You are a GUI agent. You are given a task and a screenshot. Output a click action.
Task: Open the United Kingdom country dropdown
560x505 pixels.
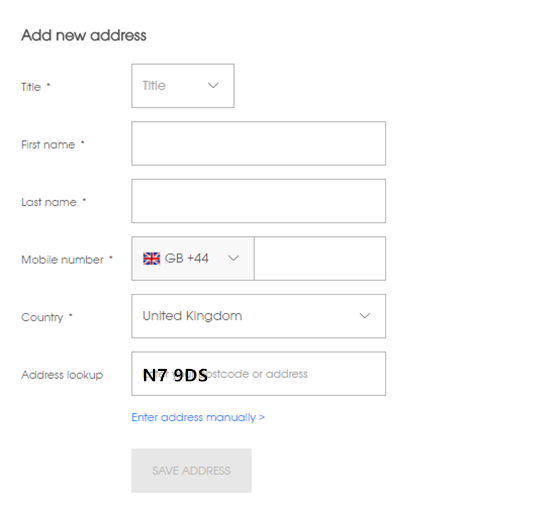(259, 316)
